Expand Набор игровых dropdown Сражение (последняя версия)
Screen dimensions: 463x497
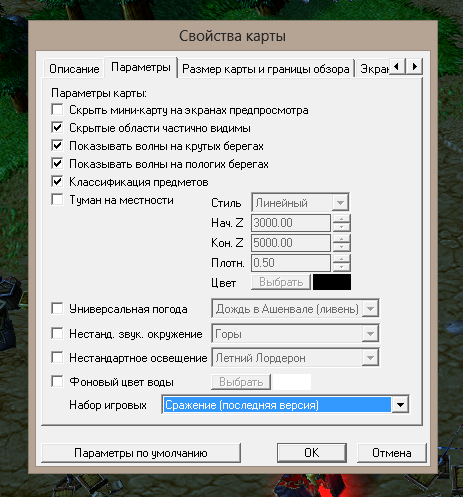pyautogui.click(x=285, y=405)
